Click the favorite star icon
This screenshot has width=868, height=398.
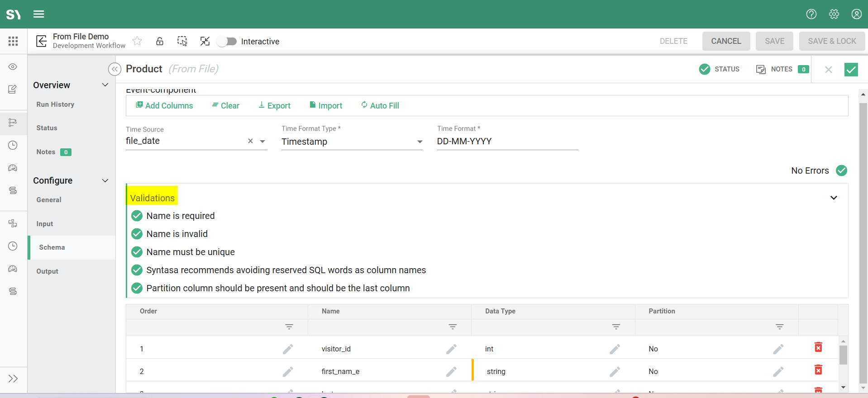(x=137, y=41)
